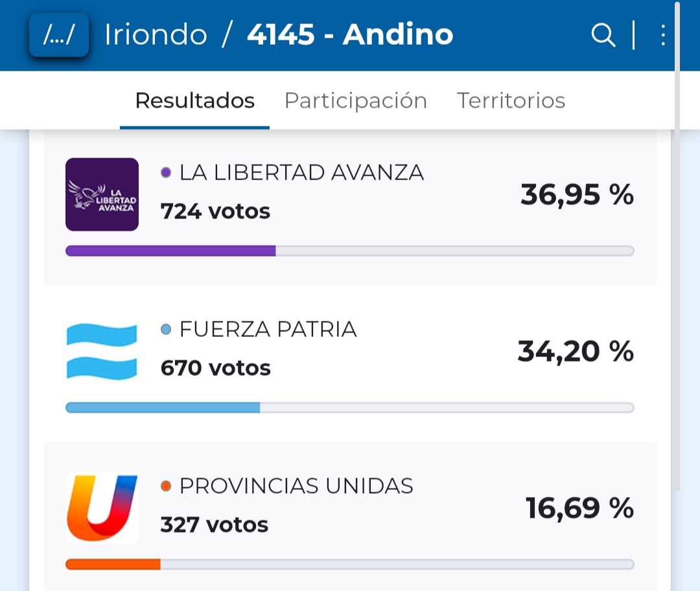Go to Iriondo in the breadcrumb
Viewport: 700px width, 591px height.
click(x=156, y=35)
